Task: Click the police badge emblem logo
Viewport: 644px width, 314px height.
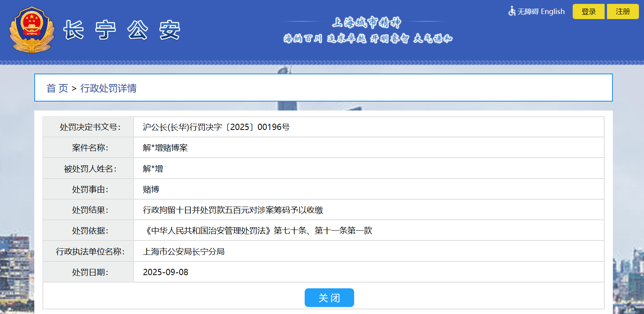Action: click(x=32, y=30)
